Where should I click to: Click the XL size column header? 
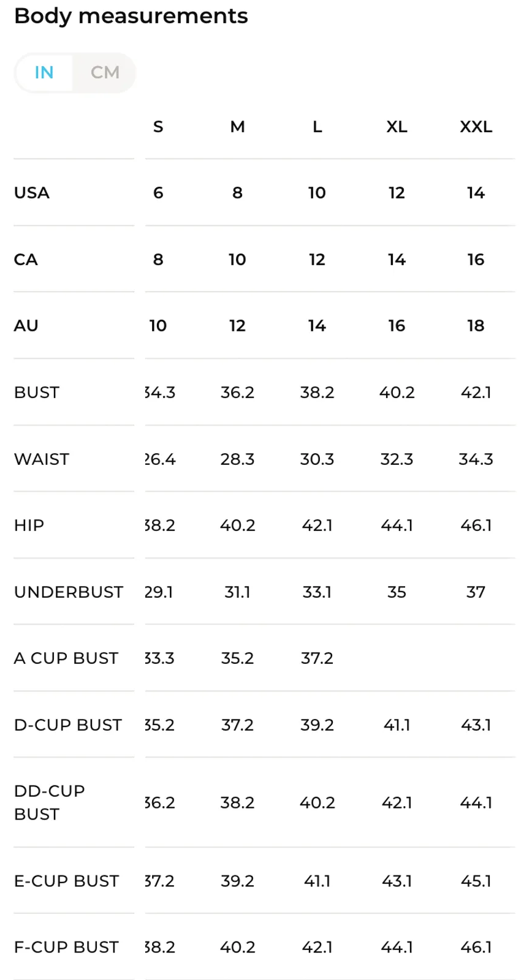(x=397, y=127)
